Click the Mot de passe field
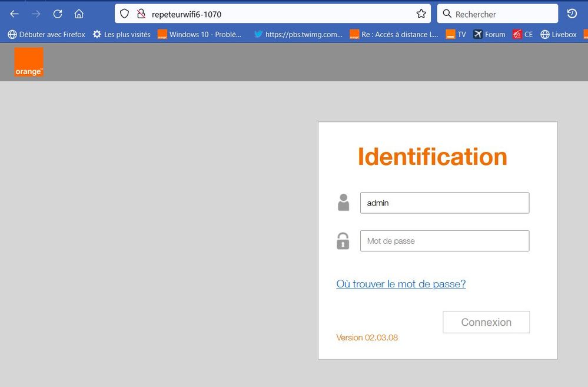 444,241
